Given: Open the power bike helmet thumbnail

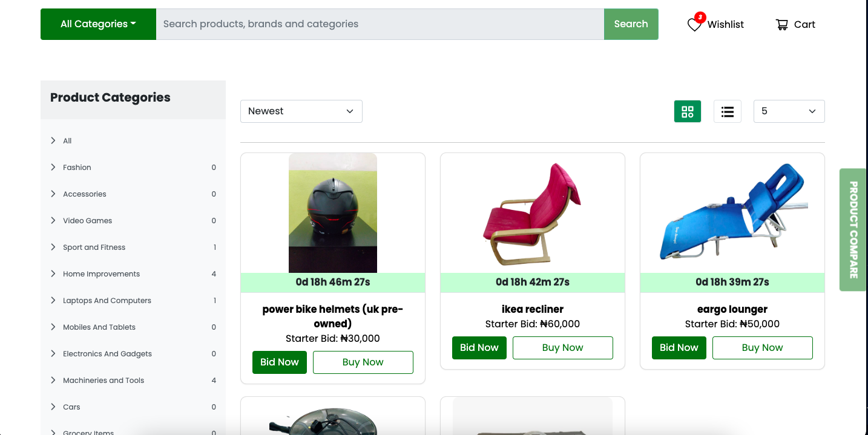Looking at the screenshot, I should [333, 213].
